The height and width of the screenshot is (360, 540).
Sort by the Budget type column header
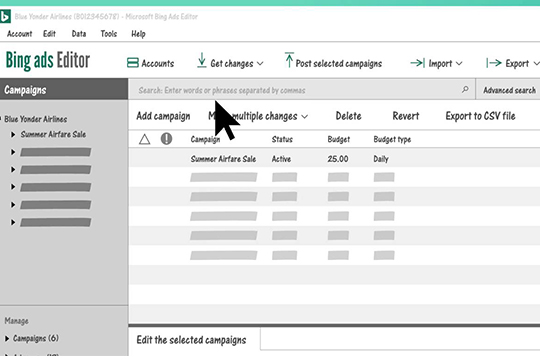[392, 140]
